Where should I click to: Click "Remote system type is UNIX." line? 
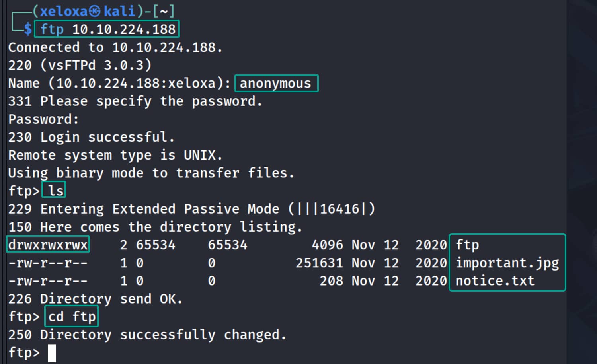click(115, 155)
